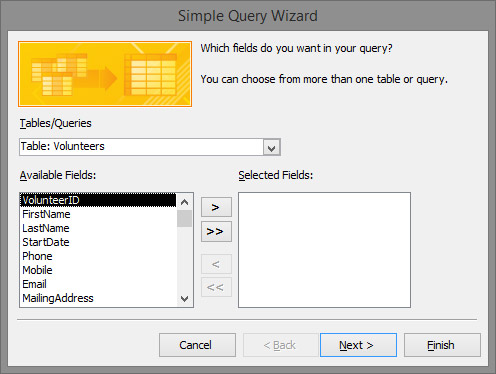Click the Available Fields scroll down arrow
This screenshot has height=374, width=496.
tap(184, 299)
